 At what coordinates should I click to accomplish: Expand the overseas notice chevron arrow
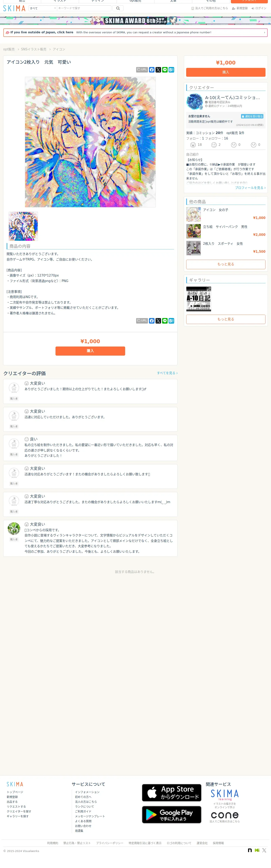pos(264,32)
